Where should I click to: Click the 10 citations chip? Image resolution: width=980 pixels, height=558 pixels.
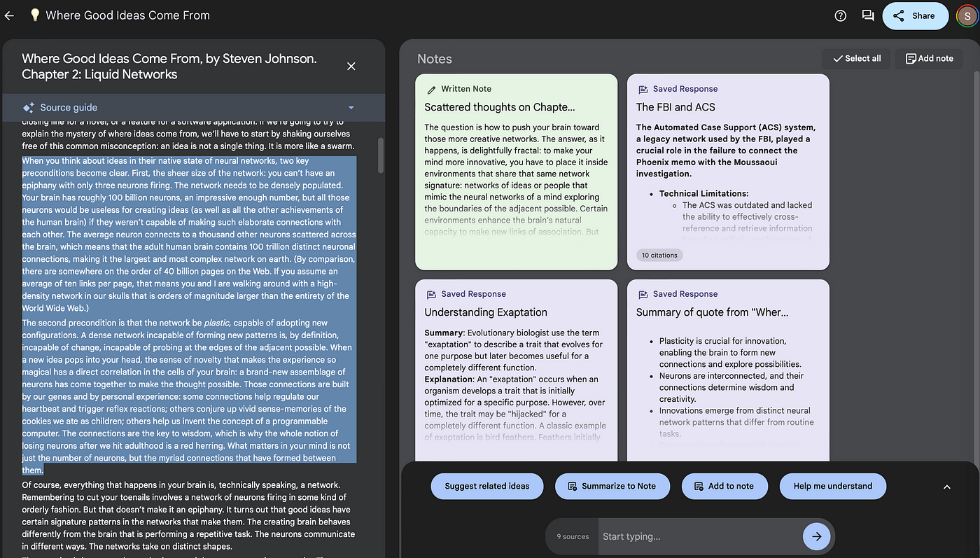[659, 255]
